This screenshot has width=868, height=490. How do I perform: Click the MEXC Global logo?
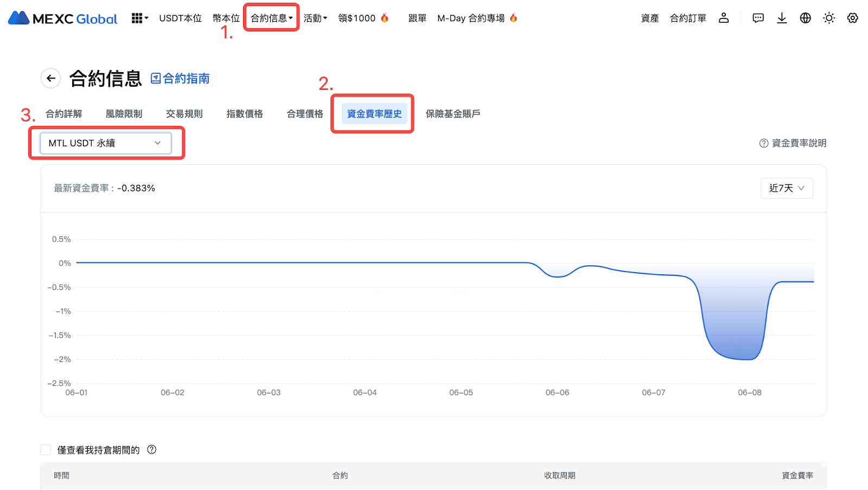click(62, 18)
